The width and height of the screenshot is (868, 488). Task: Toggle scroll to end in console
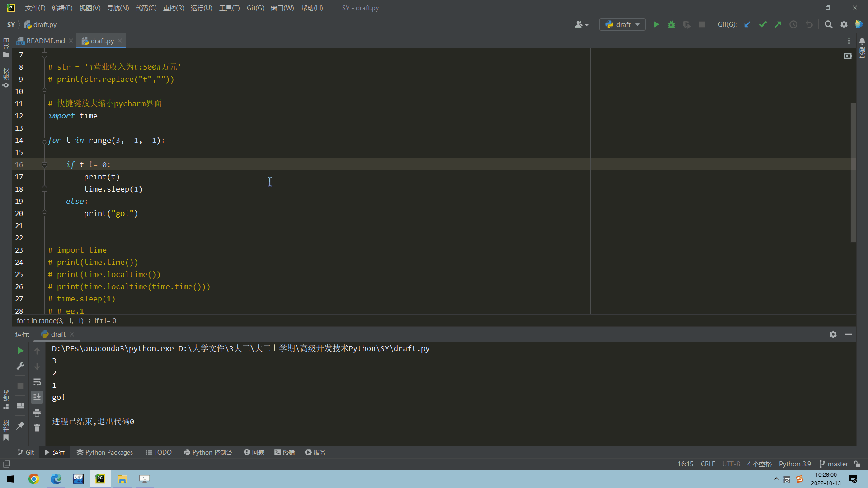coord(37,397)
